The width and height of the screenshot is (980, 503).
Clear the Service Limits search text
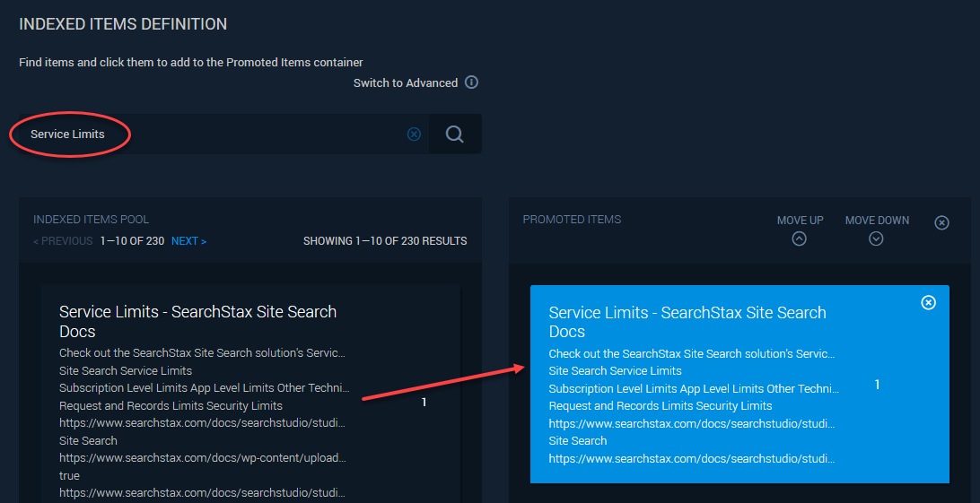[414, 134]
